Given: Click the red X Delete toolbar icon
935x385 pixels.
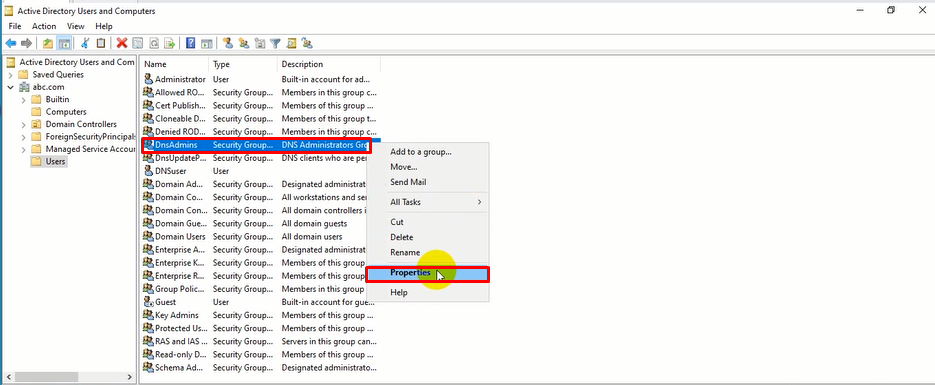Looking at the screenshot, I should pyautogui.click(x=122, y=43).
